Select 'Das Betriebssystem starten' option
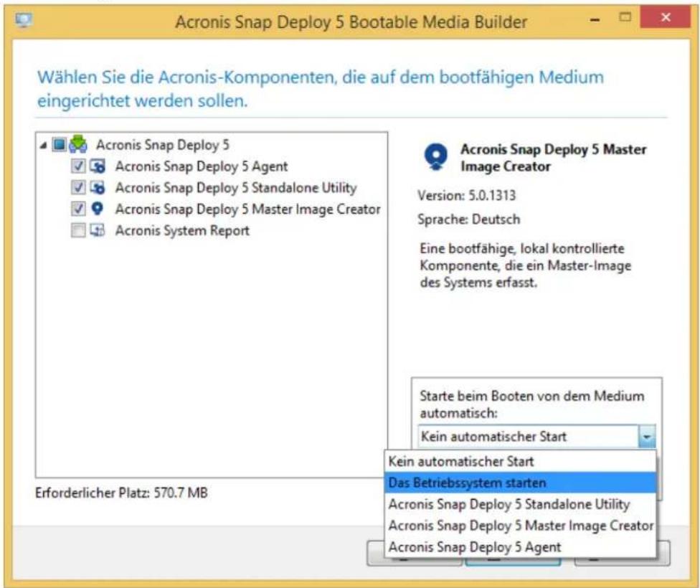The image size is (700, 588). [520, 483]
